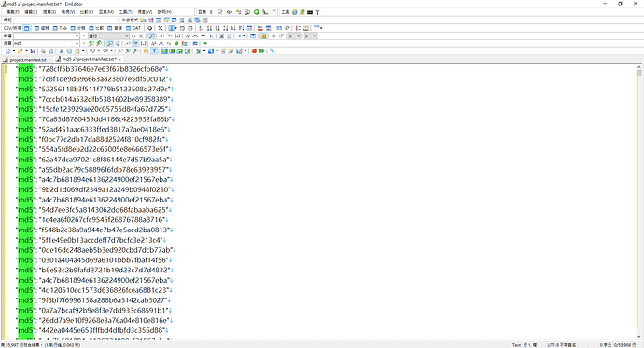Open the first menu in the menu bar
The image size is (644, 348).
coord(12,12)
